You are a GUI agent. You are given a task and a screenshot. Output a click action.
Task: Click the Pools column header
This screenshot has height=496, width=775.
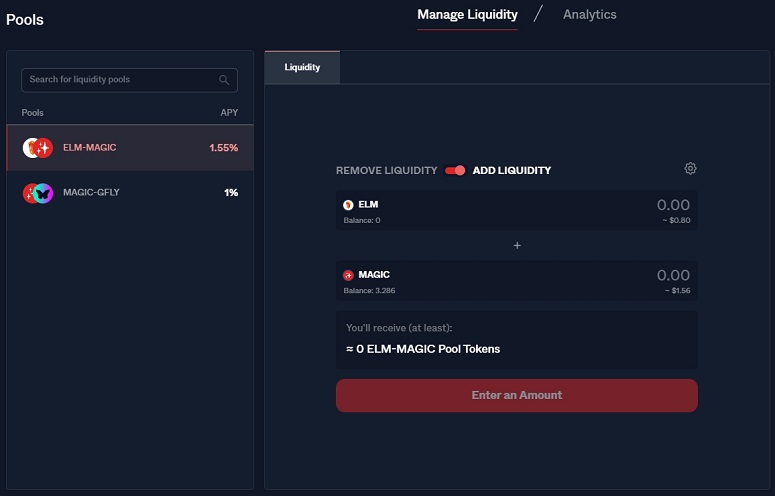pos(33,113)
